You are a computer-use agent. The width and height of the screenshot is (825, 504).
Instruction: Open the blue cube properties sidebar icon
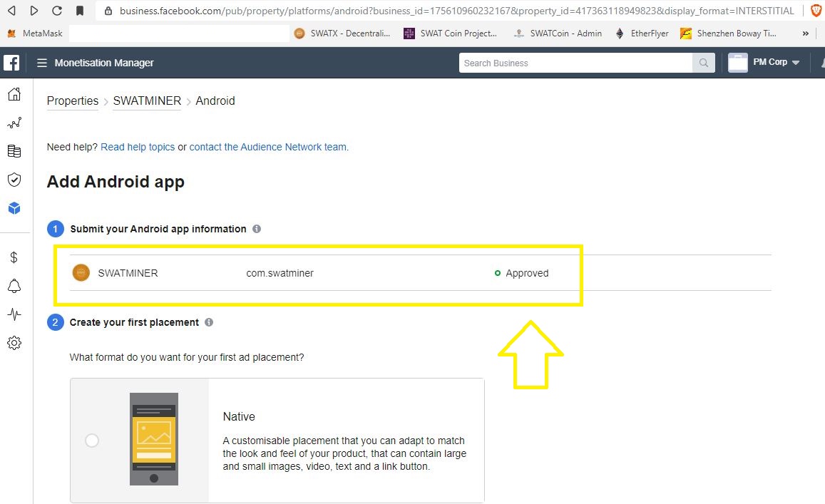(x=14, y=208)
